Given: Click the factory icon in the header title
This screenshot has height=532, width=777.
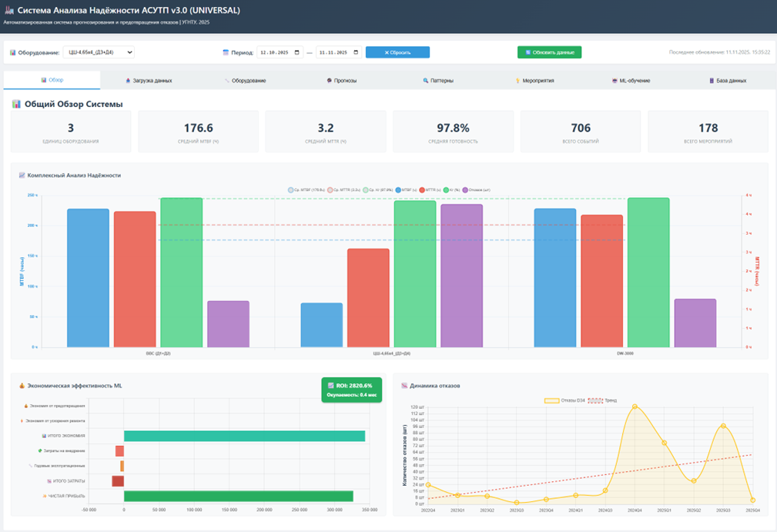Looking at the screenshot, I should 9,11.
